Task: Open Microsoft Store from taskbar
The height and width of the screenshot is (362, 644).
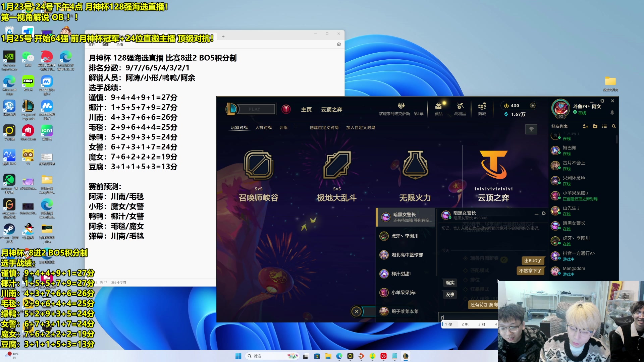Action: pos(317,356)
